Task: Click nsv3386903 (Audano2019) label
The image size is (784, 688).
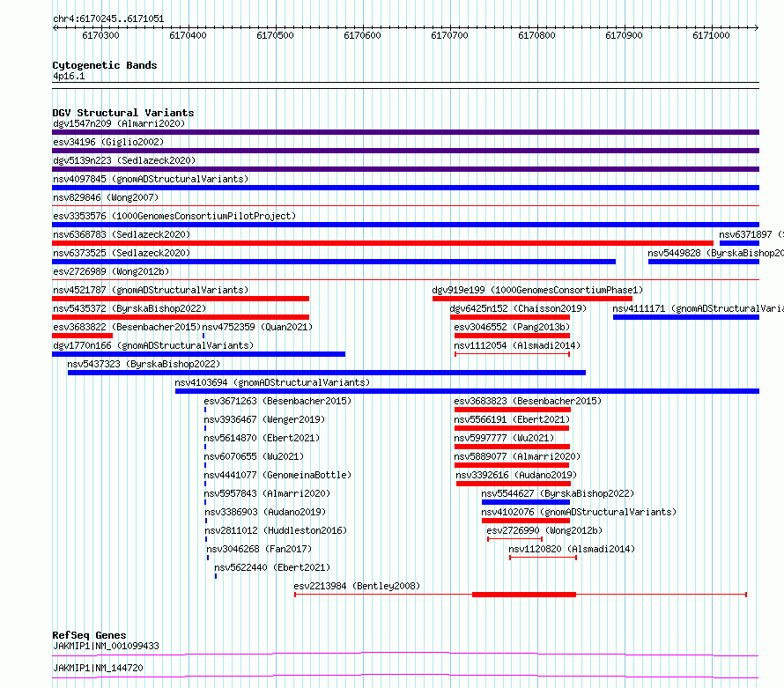Action: pos(265,512)
